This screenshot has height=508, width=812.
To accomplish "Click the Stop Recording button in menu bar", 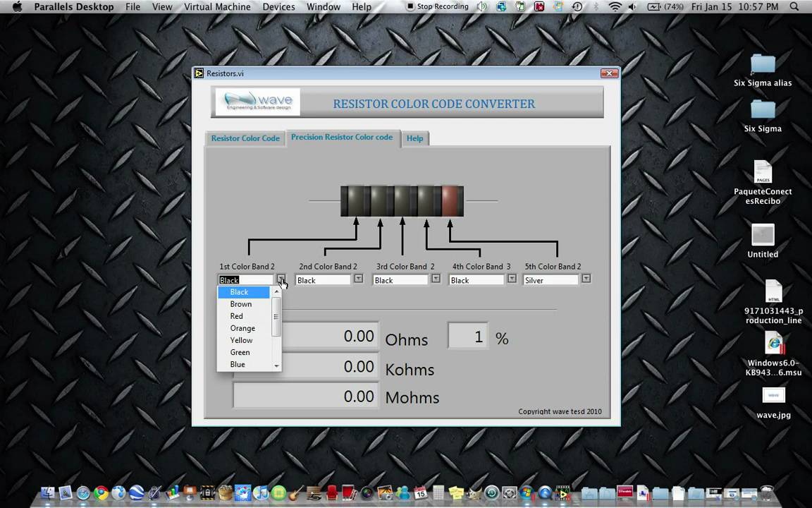I will tap(438, 7).
